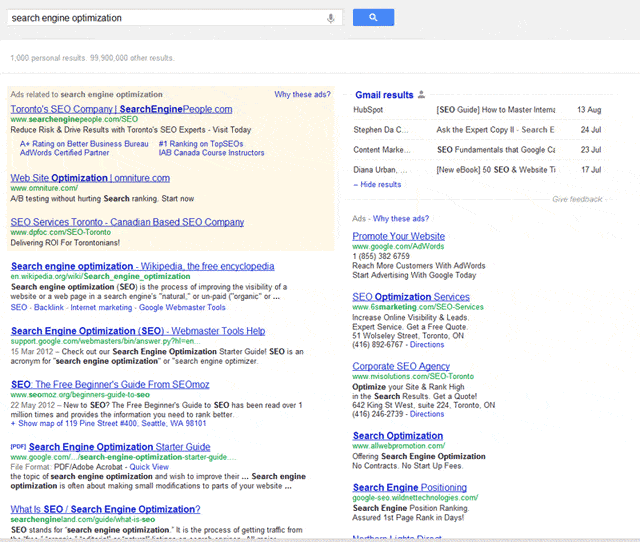Open 'Why these ads?' in right column
The width and height of the screenshot is (640, 542).
(x=401, y=219)
